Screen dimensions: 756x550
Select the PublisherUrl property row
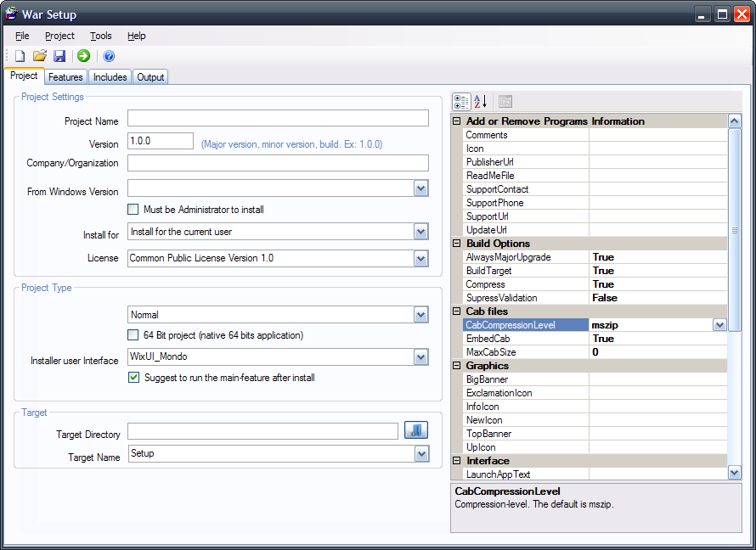pos(595,162)
